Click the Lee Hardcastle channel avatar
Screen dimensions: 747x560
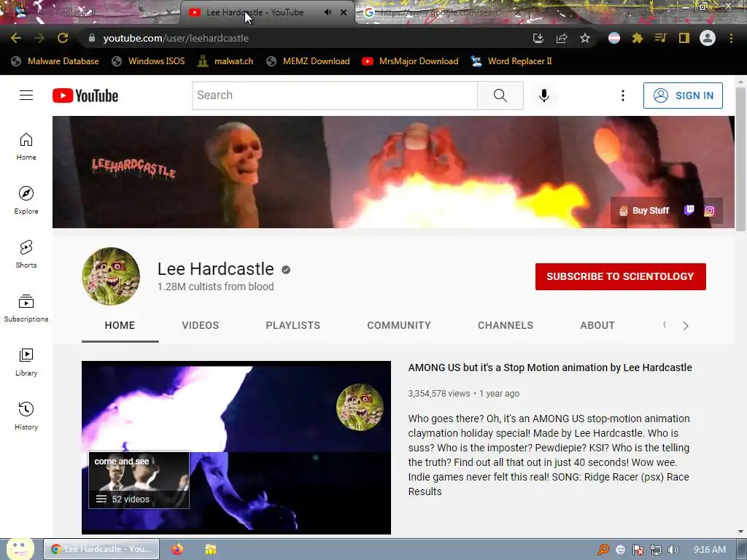coord(111,276)
